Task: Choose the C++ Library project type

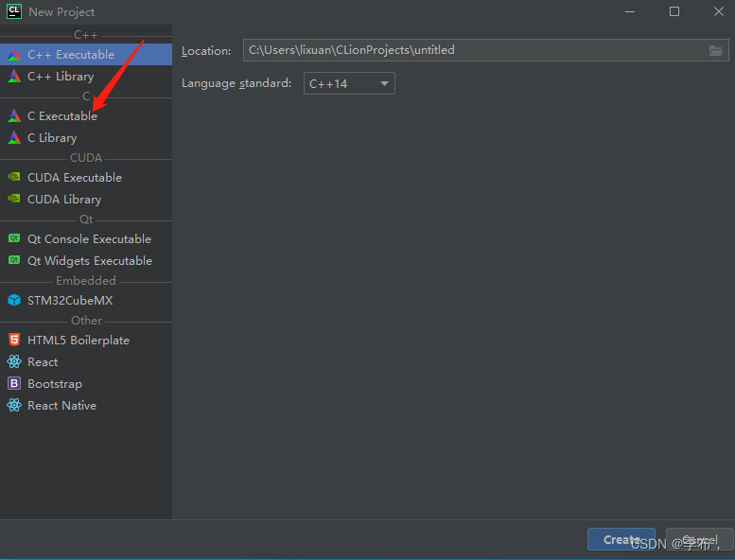Action: [x=86, y=76]
